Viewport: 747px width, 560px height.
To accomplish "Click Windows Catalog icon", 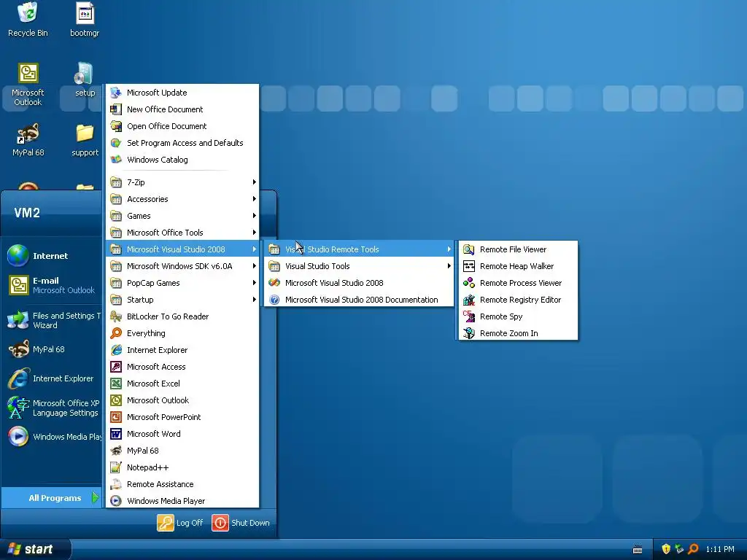I will click(x=116, y=160).
